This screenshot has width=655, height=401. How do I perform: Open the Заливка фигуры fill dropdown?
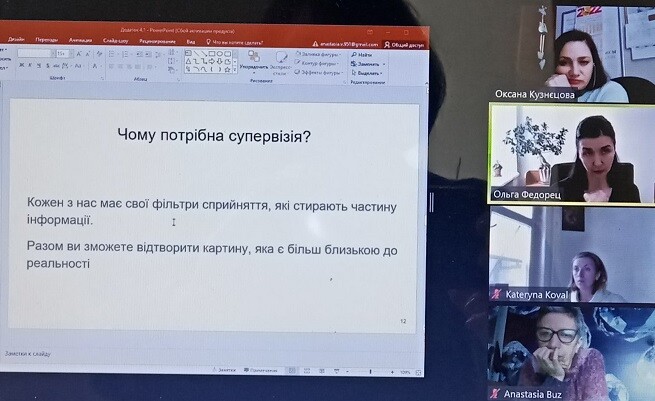click(318, 54)
